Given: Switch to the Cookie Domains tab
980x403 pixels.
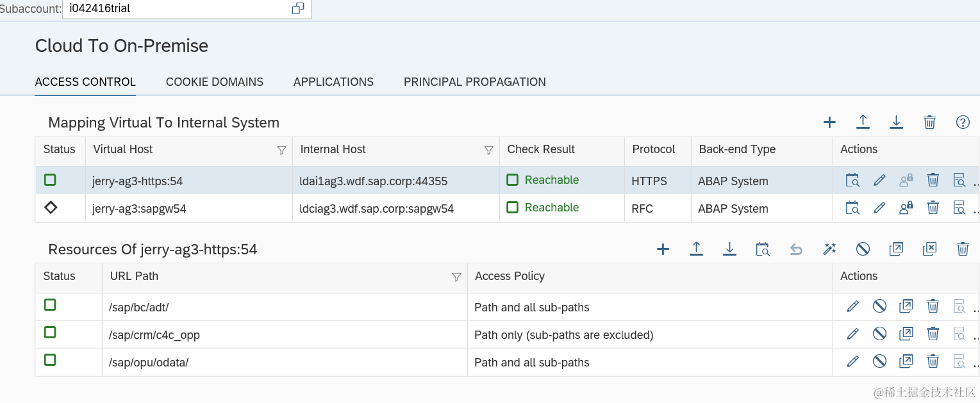Looking at the screenshot, I should pyautogui.click(x=214, y=82).
